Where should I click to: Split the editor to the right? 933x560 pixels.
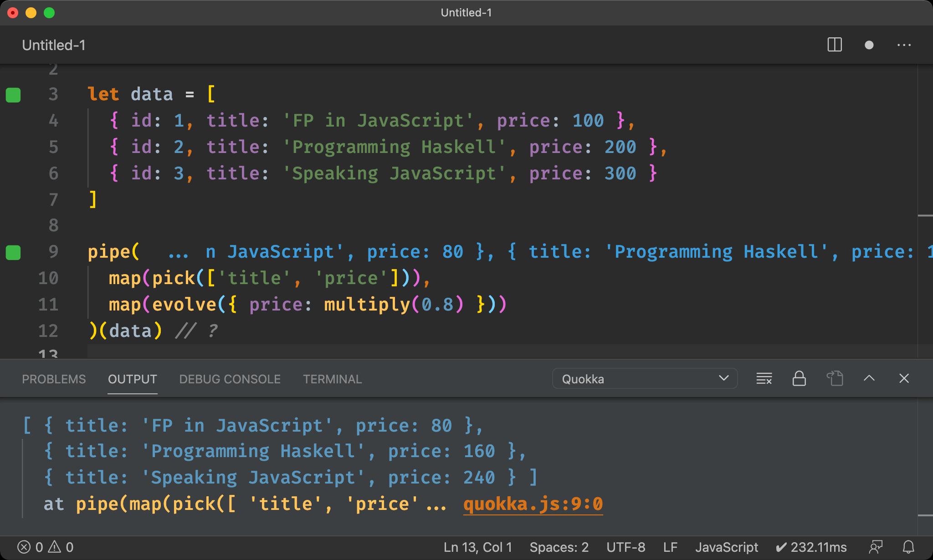835,45
